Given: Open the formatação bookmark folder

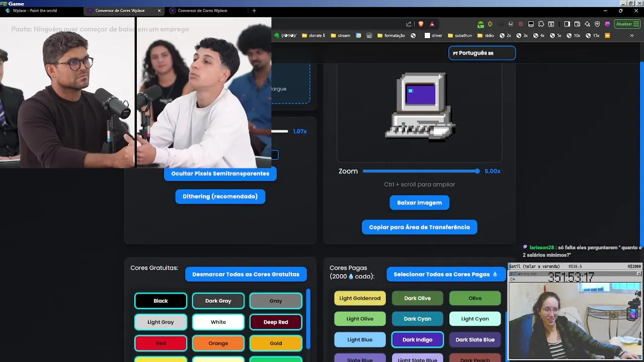Looking at the screenshot, I should [390, 36].
